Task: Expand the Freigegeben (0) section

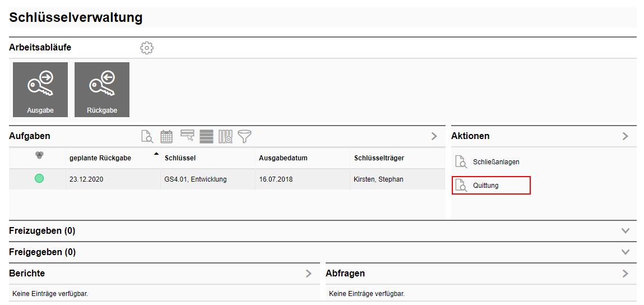Action: tap(626, 252)
